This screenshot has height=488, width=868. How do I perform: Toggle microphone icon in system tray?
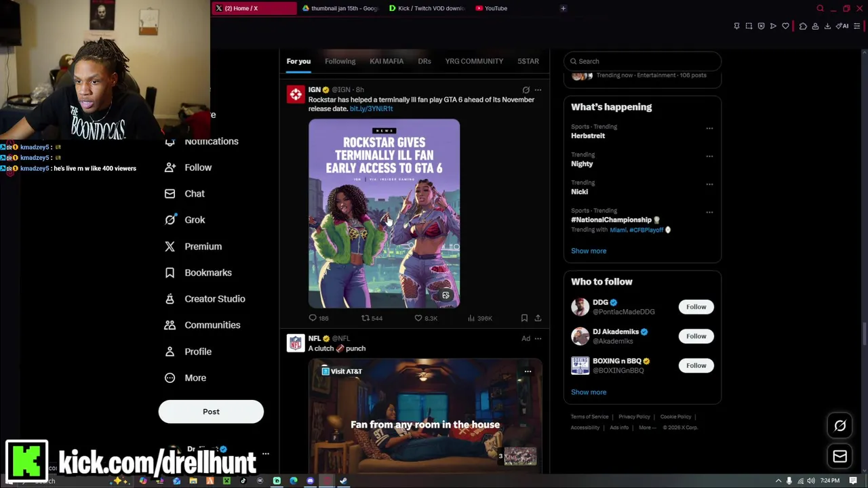[789, 481]
